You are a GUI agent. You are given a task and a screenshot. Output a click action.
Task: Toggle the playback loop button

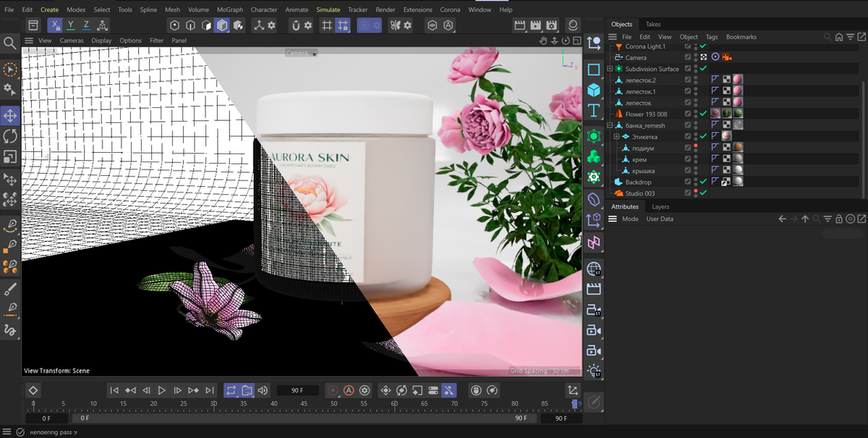coord(231,390)
